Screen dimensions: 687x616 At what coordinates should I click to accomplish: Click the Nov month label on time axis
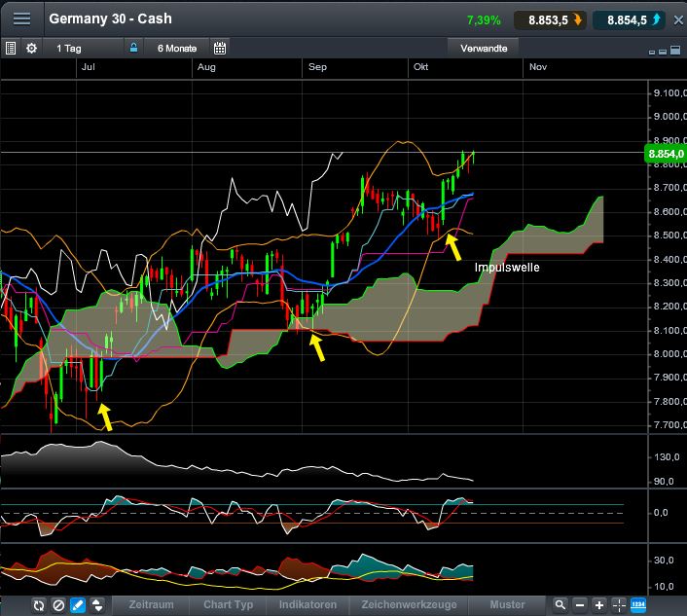point(537,67)
